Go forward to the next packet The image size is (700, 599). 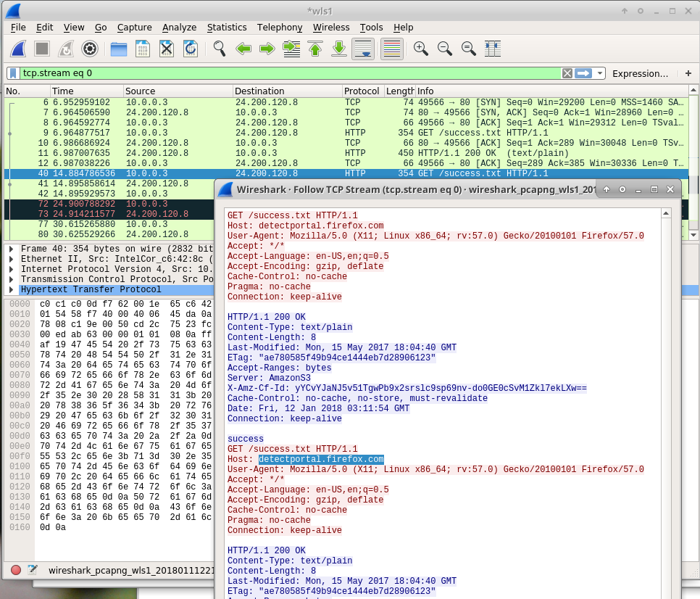point(267,49)
